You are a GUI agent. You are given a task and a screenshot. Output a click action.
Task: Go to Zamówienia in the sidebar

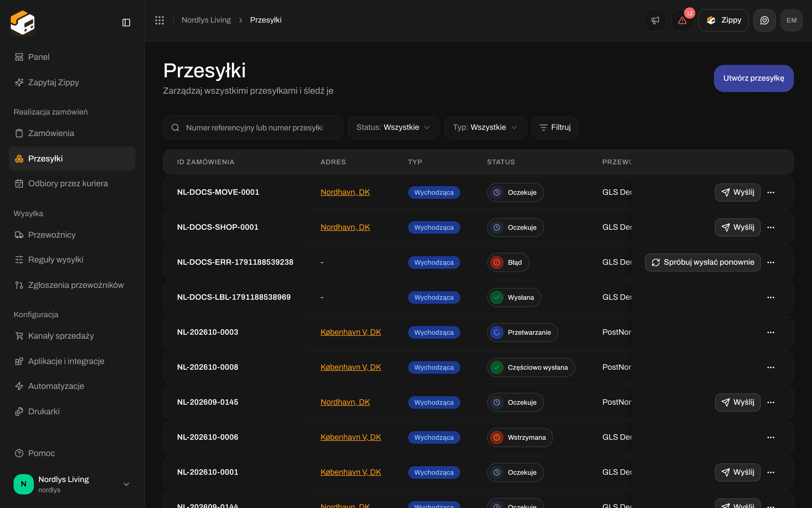click(72, 133)
